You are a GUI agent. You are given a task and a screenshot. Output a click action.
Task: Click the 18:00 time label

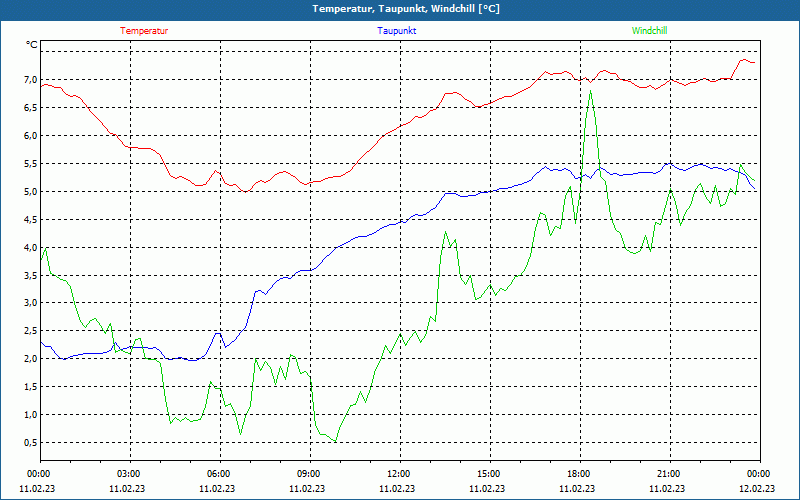[580, 474]
